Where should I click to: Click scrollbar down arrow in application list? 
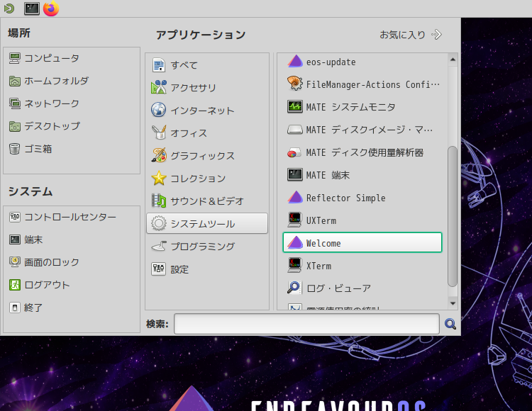coord(453,303)
